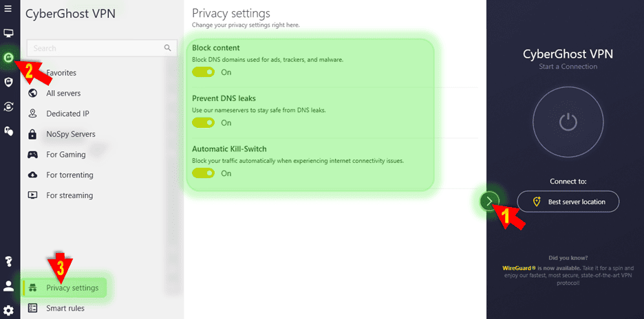Turn off the Block content toggle
The image size is (644, 319).
click(x=204, y=72)
